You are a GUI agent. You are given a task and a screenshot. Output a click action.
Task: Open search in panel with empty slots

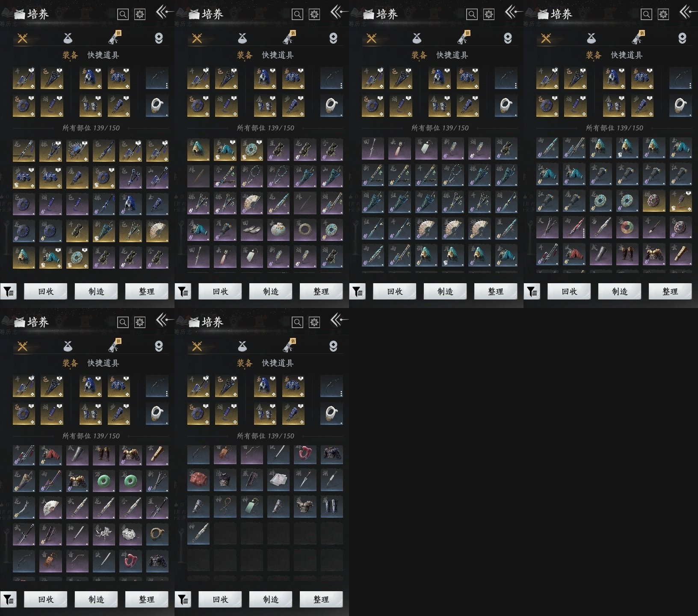297,322
